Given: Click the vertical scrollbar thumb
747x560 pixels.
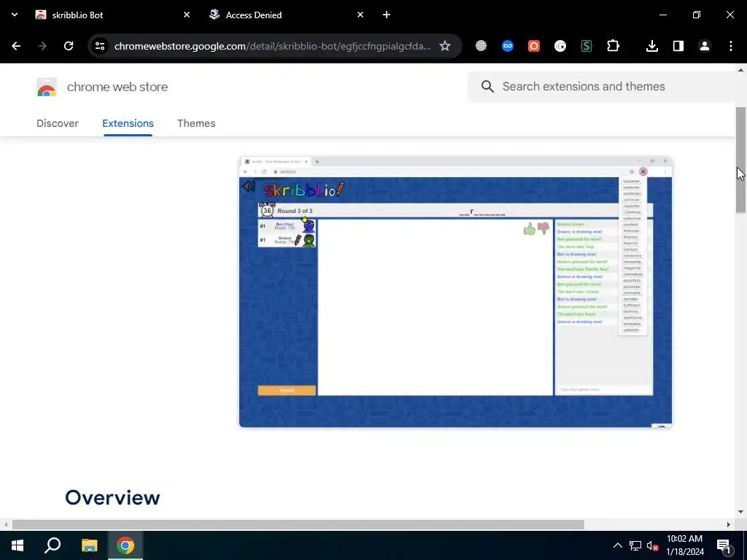Looking at the screenshot, I should tap(740, 160).
